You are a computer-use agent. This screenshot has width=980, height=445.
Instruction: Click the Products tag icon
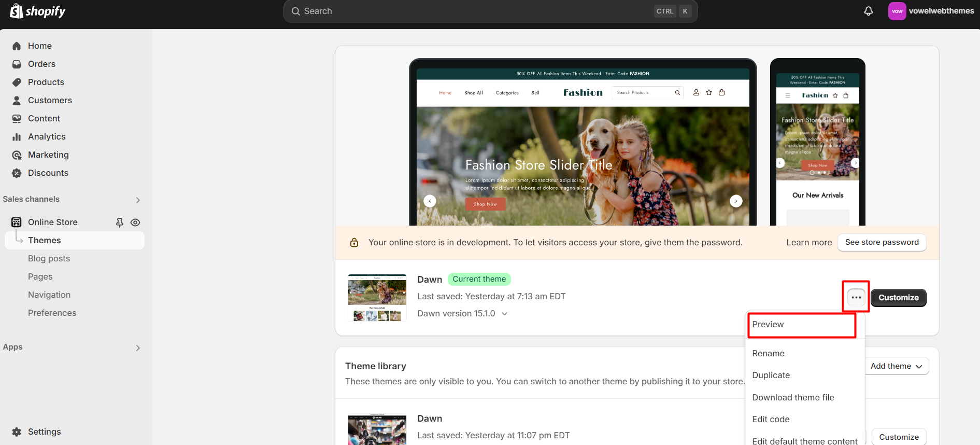[x=17, y=82]
